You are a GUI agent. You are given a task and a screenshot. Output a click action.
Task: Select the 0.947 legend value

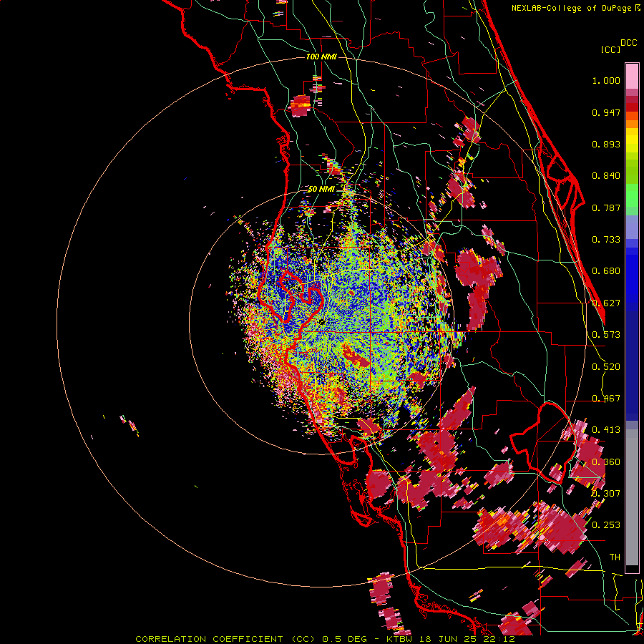606,112
